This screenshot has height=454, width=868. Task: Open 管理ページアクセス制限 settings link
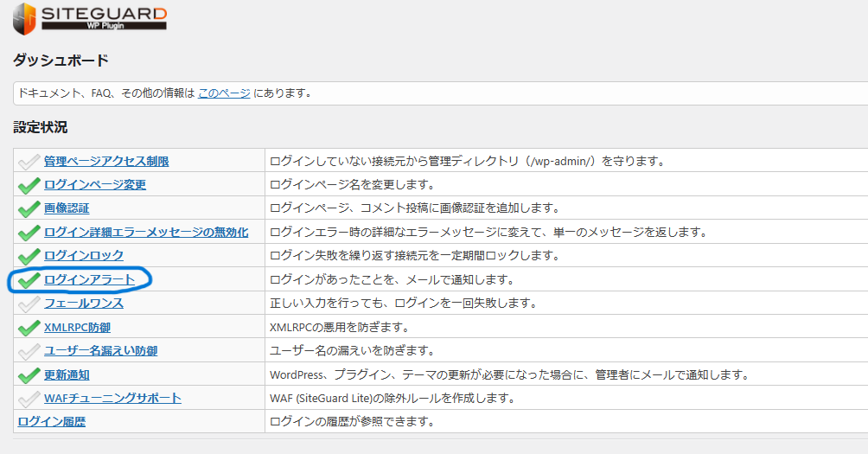click(x=106, y=161)
